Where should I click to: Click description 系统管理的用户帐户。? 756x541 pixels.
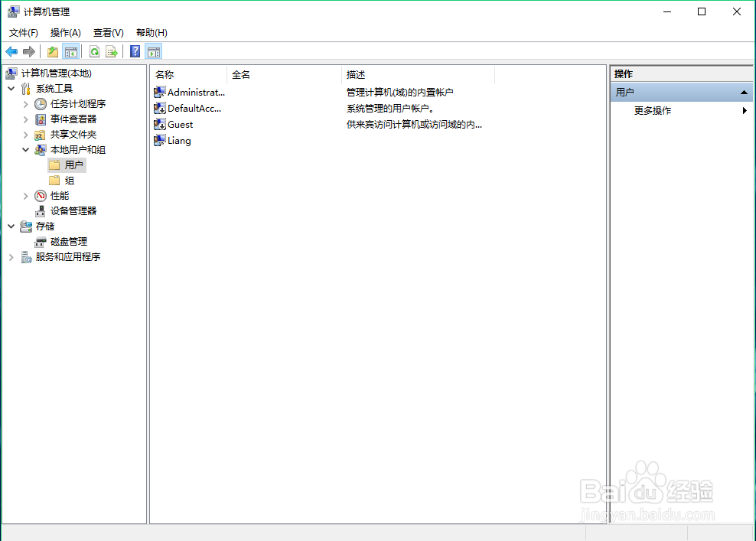[x=390, y=109]
